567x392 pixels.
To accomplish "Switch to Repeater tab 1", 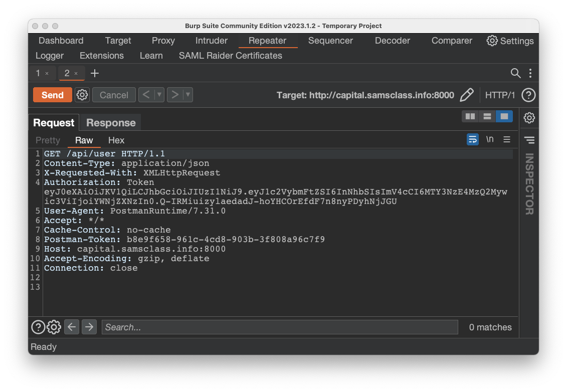I will [x=38, y=73].
